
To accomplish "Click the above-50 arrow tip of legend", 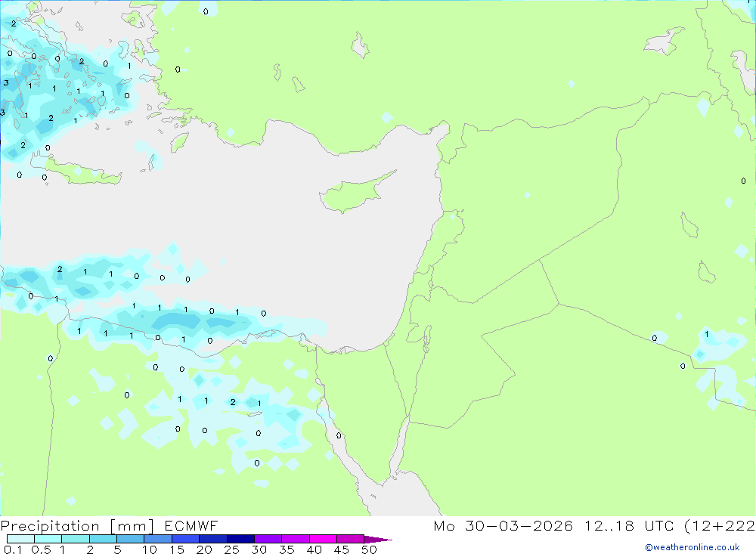I will (x=377, y=540).
